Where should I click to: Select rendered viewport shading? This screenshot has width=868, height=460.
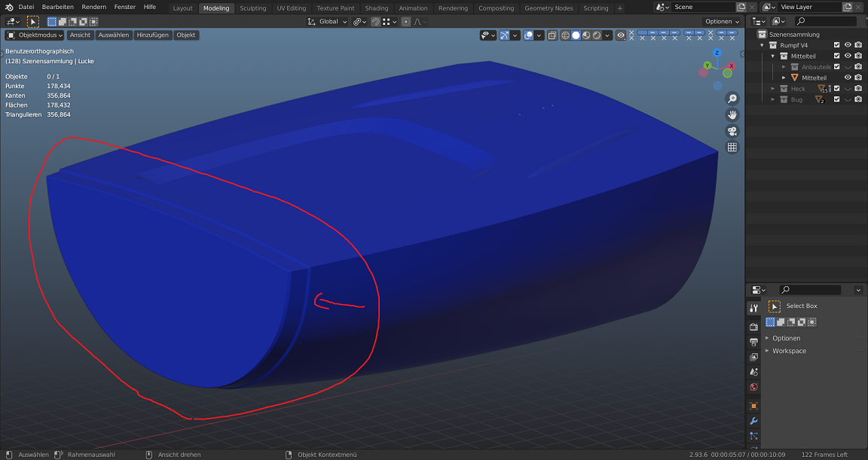pyautogui.click(x=597, y=35)
